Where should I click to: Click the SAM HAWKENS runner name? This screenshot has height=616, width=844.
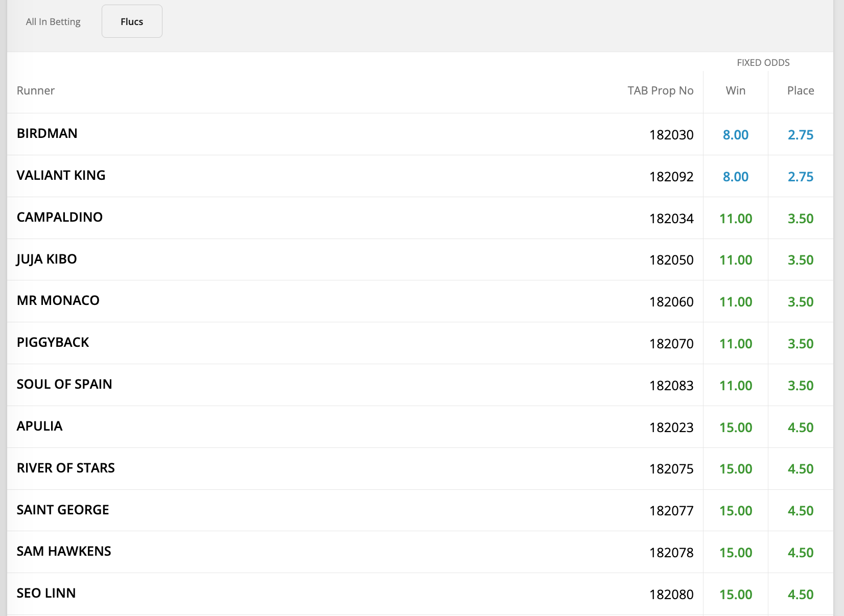pos(63,551)
